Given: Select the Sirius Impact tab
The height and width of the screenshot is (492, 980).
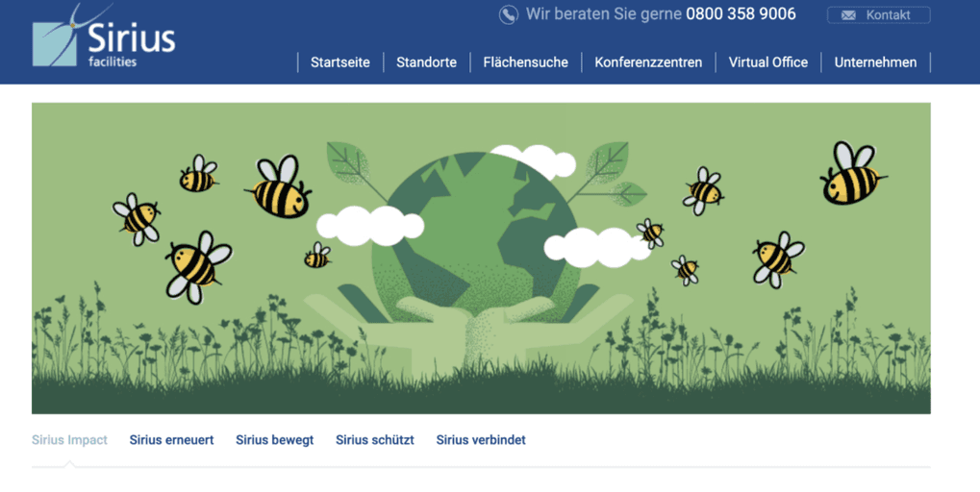Looking at the screenshot, I should click(69, 439).
